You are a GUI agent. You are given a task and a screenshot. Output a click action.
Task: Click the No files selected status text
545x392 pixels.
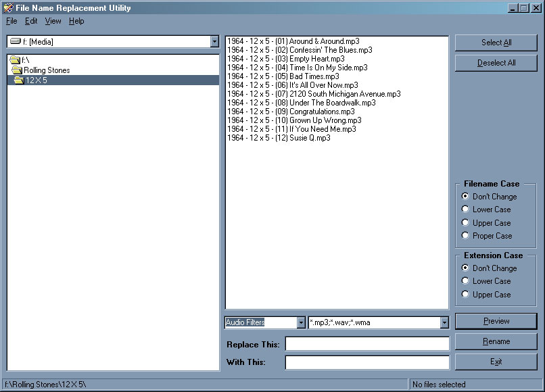pyautogui.click(x=439, y=385)
